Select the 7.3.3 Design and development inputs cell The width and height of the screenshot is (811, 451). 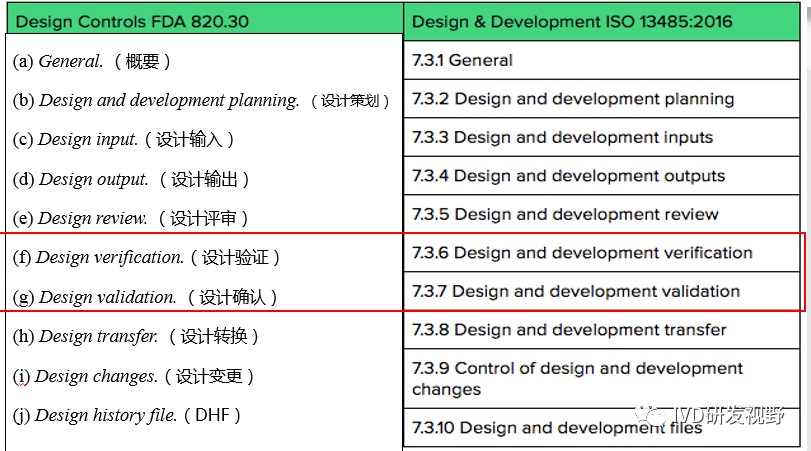click(x=562, y=137)
